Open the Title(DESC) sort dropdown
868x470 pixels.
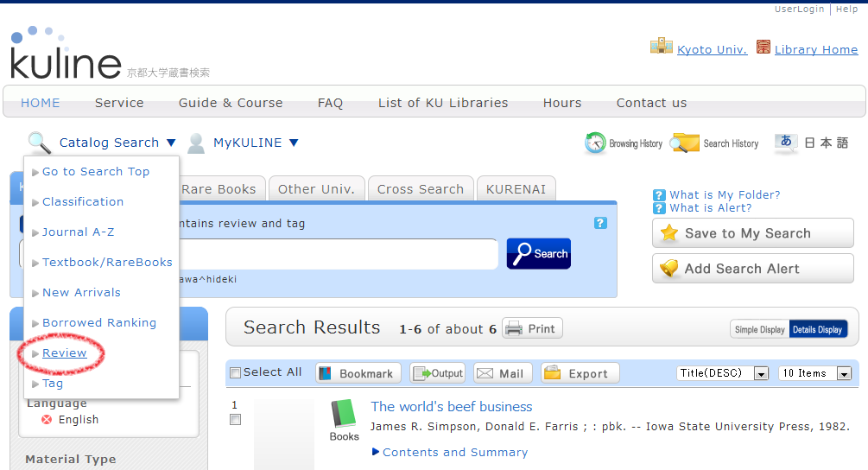pyautogui.click(x=722, y=373)
